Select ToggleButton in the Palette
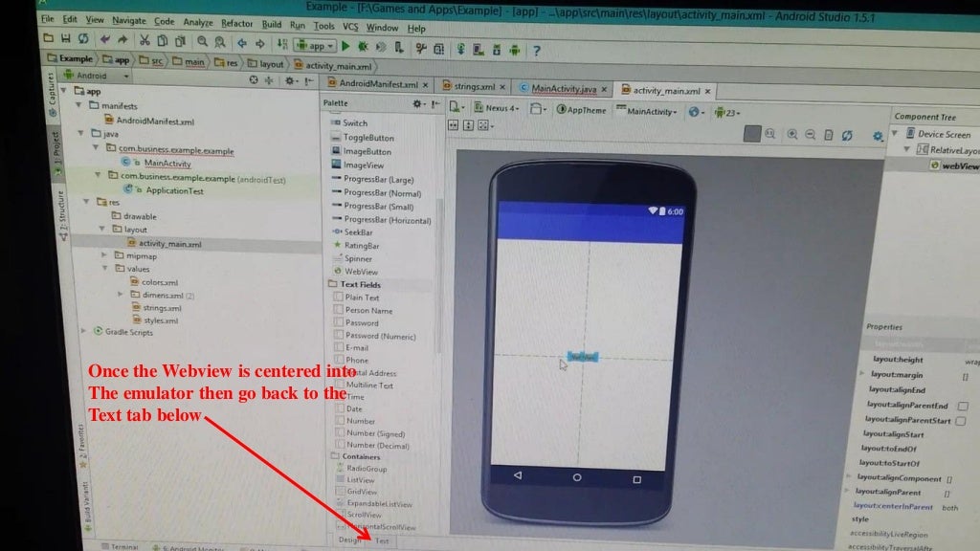Image resolution: width=980 pixels, height=551 pixels. pos(368,138)
